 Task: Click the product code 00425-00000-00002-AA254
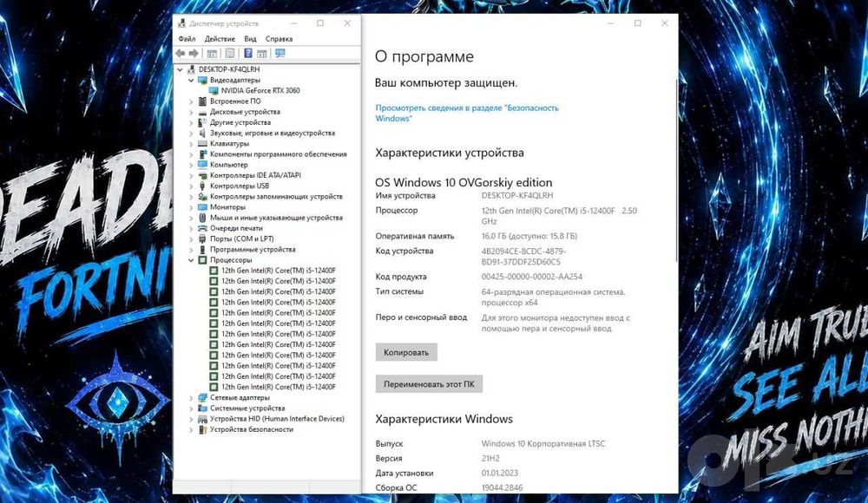(531, 277)
